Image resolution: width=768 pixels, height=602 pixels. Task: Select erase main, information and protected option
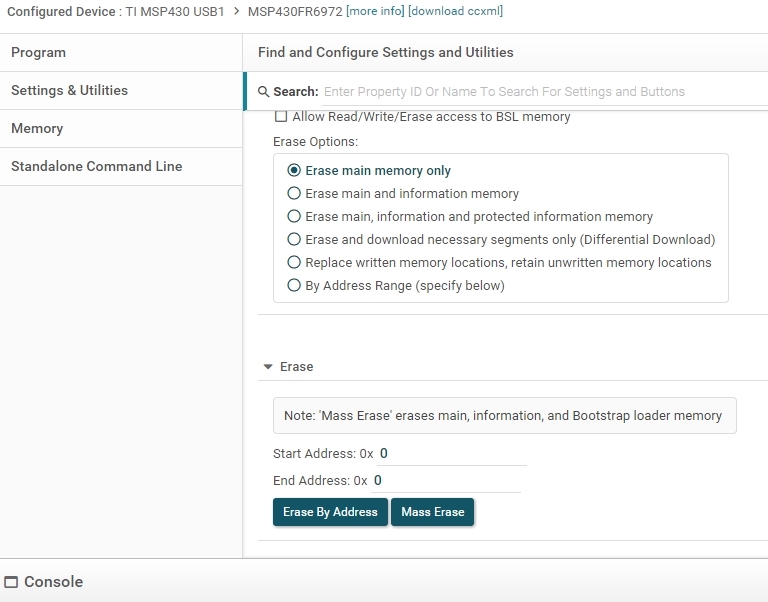point(294,217)
